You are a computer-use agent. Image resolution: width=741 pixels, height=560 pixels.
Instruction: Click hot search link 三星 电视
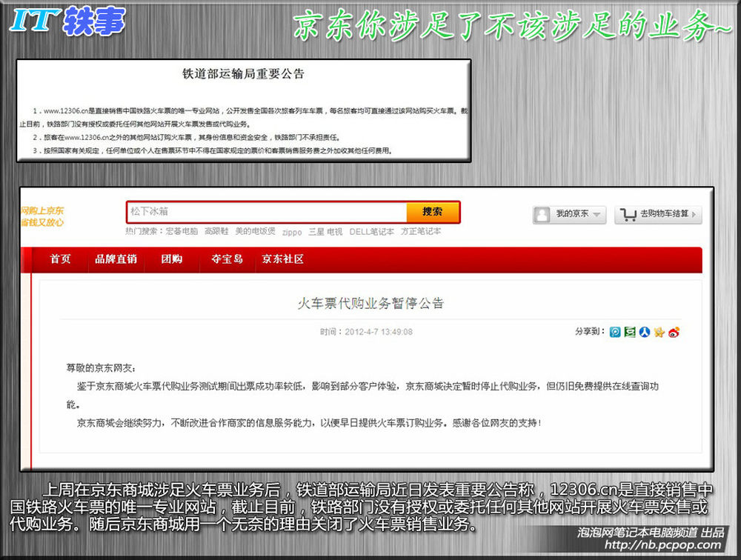pyautogui.click(x=325, y=232)
